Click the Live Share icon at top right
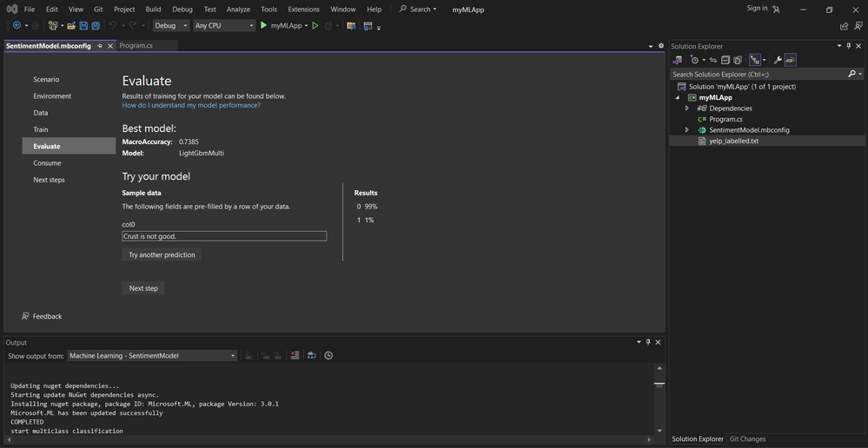Screen dimensions: 868x448 click(x=845, y=25)
